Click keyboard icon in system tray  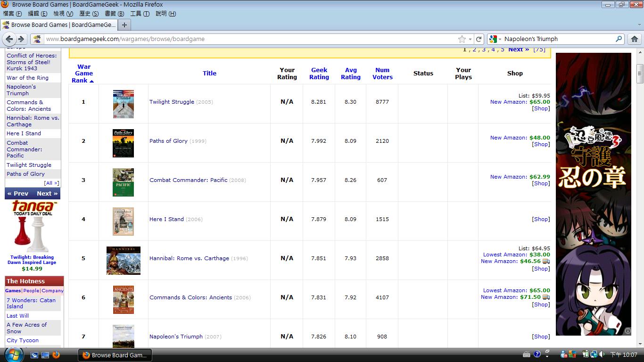[x=527, y=354]
